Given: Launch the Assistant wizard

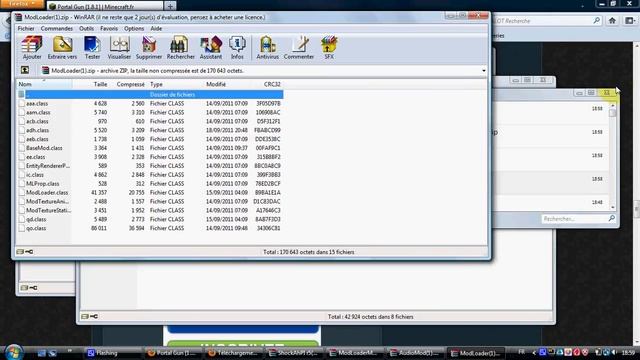Looking at the screenshot, I should click(x=211, y=48).
